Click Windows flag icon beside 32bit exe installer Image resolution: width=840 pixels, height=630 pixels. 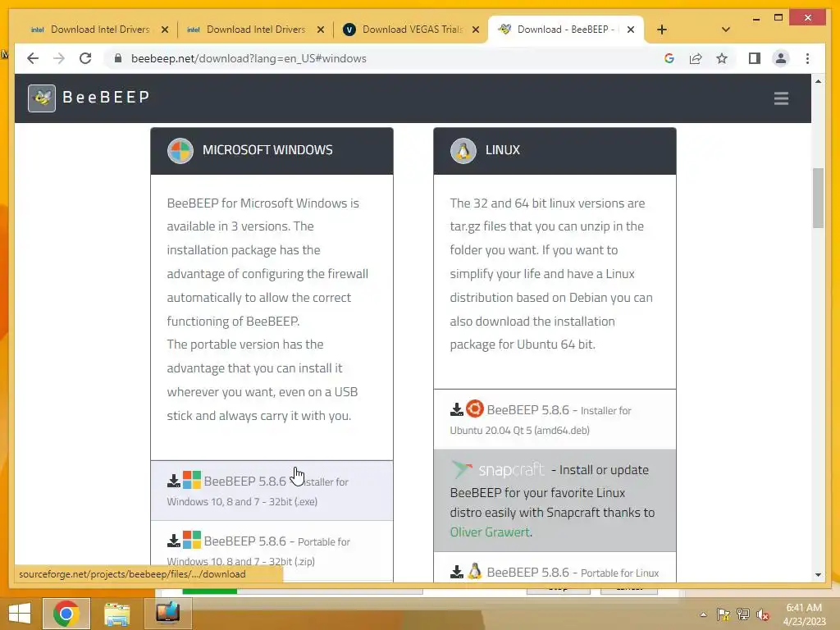pos(192,479)
